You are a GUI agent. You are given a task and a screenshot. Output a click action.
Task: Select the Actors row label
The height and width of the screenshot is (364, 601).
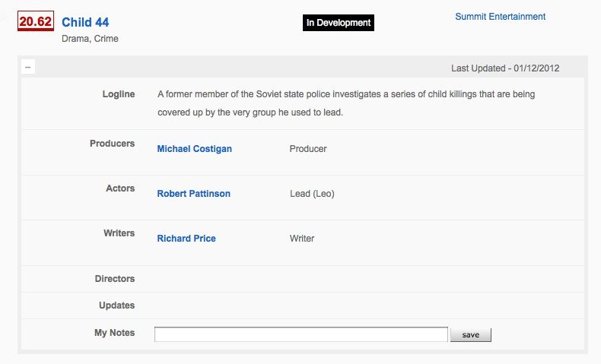[x=120, y=188]
